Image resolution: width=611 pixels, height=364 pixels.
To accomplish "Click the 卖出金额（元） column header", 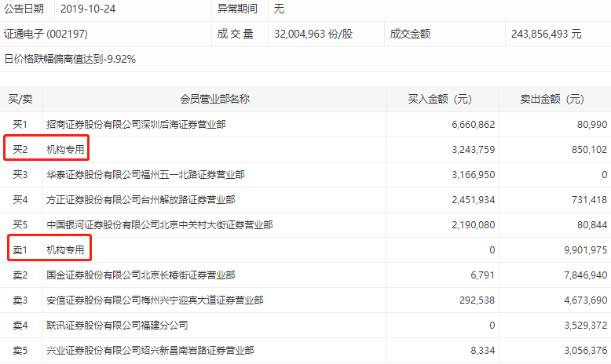I will pyautogui.click(x=554, y=100).
